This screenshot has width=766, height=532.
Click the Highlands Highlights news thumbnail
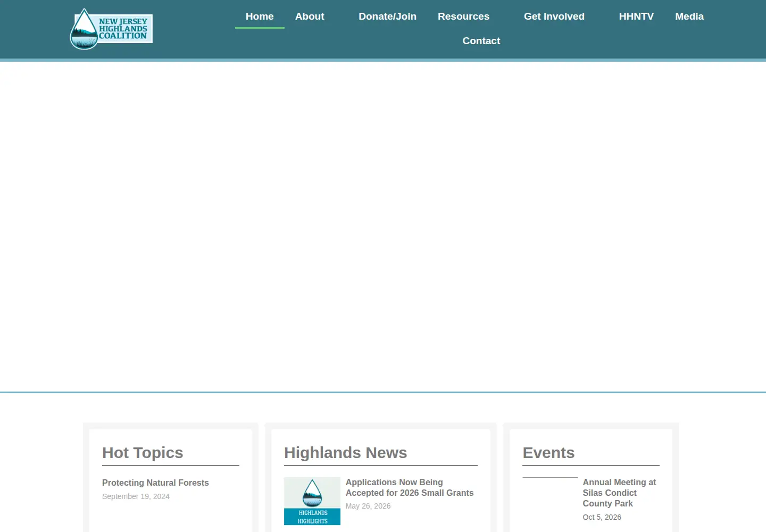(312, 501)
